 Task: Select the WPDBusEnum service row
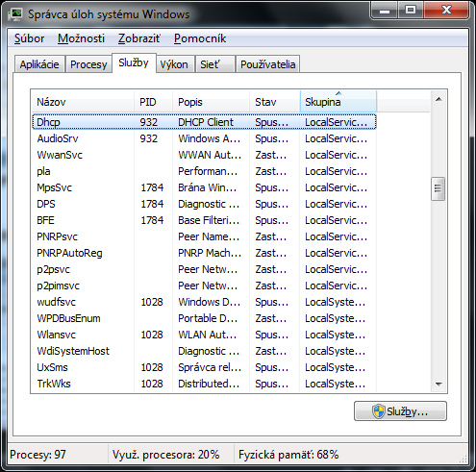[x=204, y=318]
